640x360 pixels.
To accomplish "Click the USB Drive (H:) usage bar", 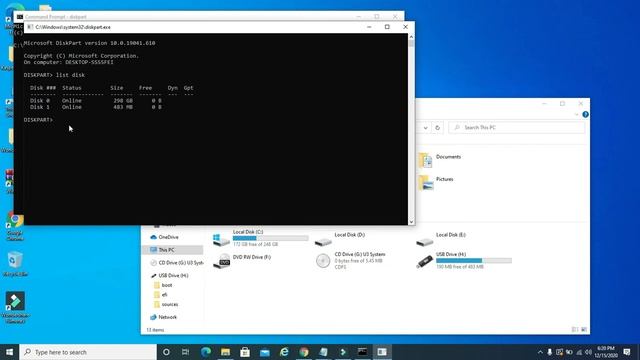I will [473, 260].
